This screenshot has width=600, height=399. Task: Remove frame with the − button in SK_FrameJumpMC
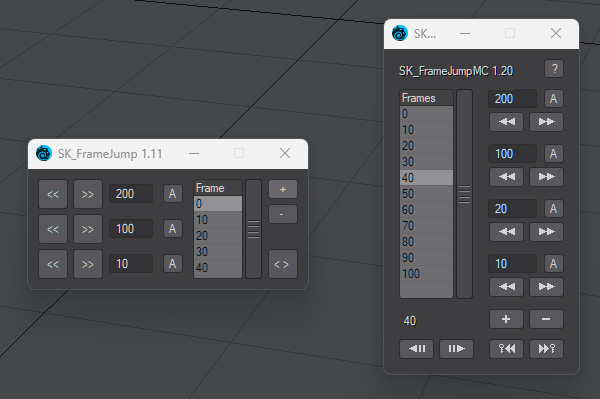point(546,319)
